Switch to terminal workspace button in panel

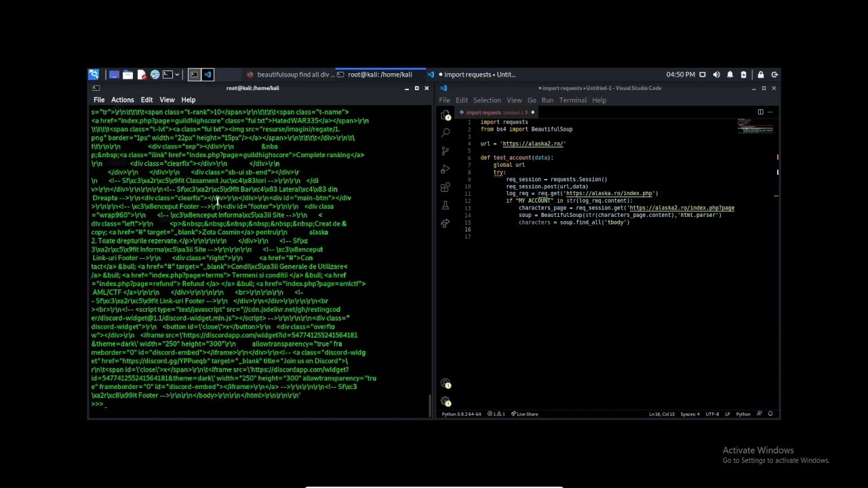click(194, 75)
